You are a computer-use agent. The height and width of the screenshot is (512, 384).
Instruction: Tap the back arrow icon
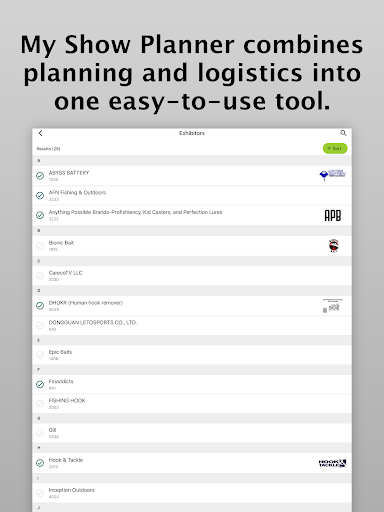40,133
